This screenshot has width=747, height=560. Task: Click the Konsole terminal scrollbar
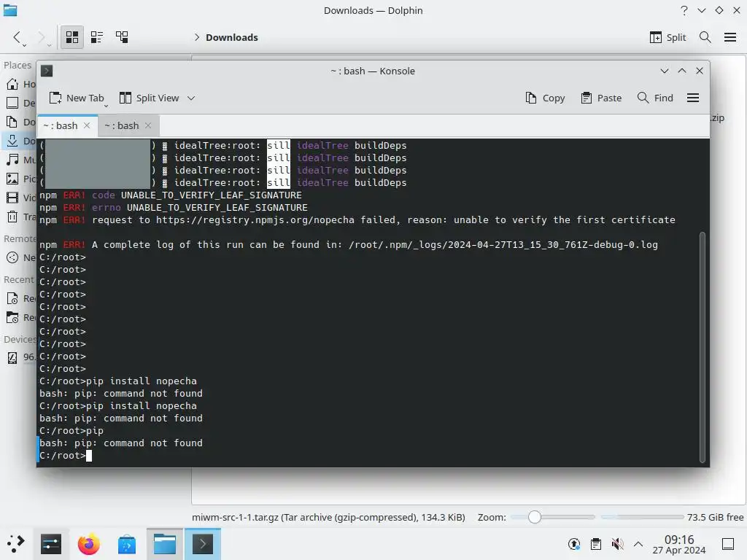click(x=703, y=346)
